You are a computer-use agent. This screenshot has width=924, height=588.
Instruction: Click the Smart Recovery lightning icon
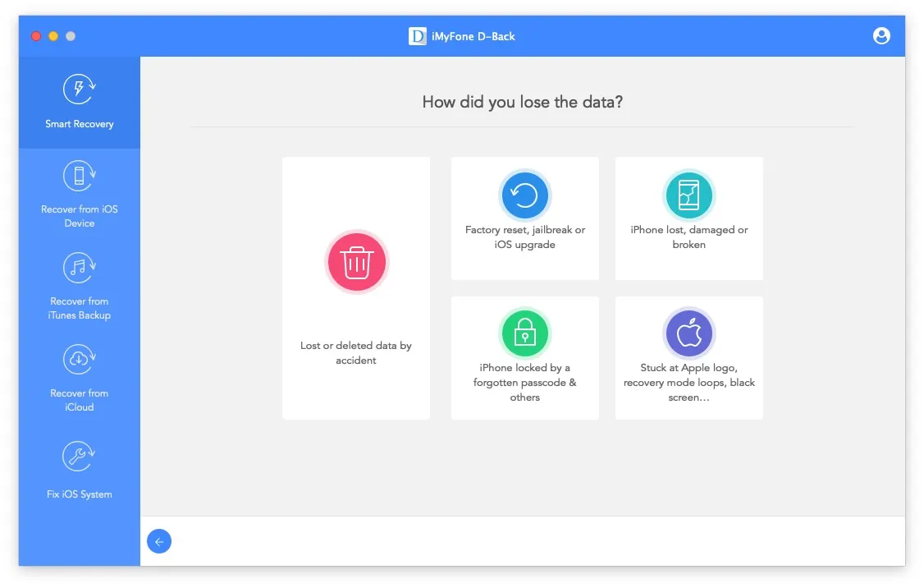pos(80,89)
